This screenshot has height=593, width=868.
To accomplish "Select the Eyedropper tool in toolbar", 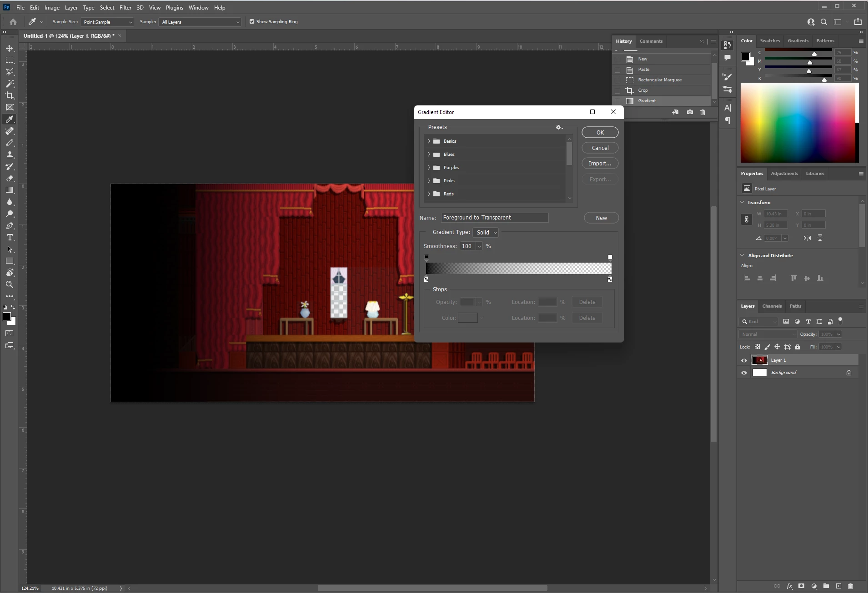I will tap(10, 119).
